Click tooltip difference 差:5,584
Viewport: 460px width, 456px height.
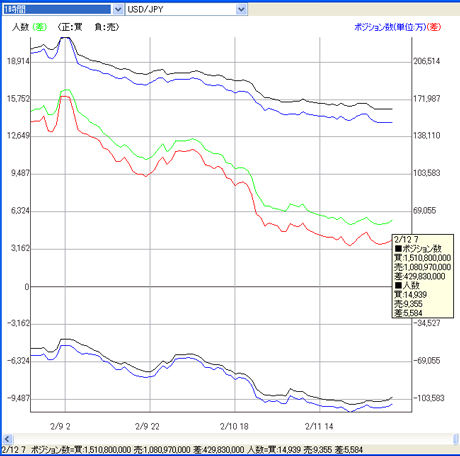tap(408, 313)
